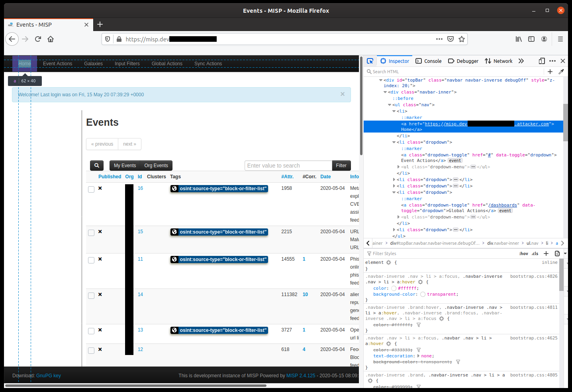
Task: Click the Filter button
Action: pos(341,166)
